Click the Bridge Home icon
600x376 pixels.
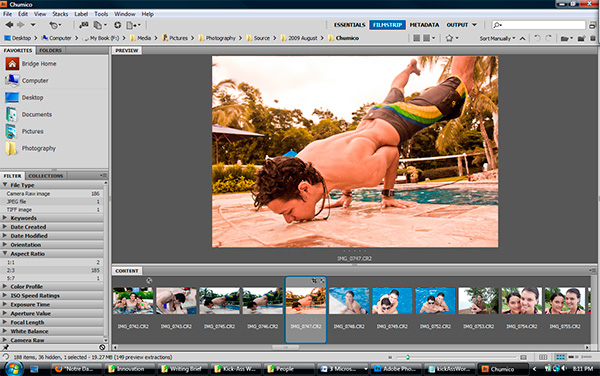pos(12,63)
